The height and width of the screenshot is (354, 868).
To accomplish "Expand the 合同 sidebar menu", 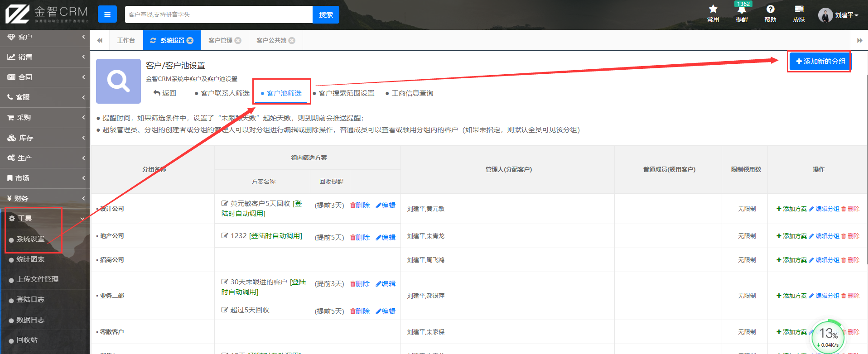I will pyautogui.click(x=45, y=77).
